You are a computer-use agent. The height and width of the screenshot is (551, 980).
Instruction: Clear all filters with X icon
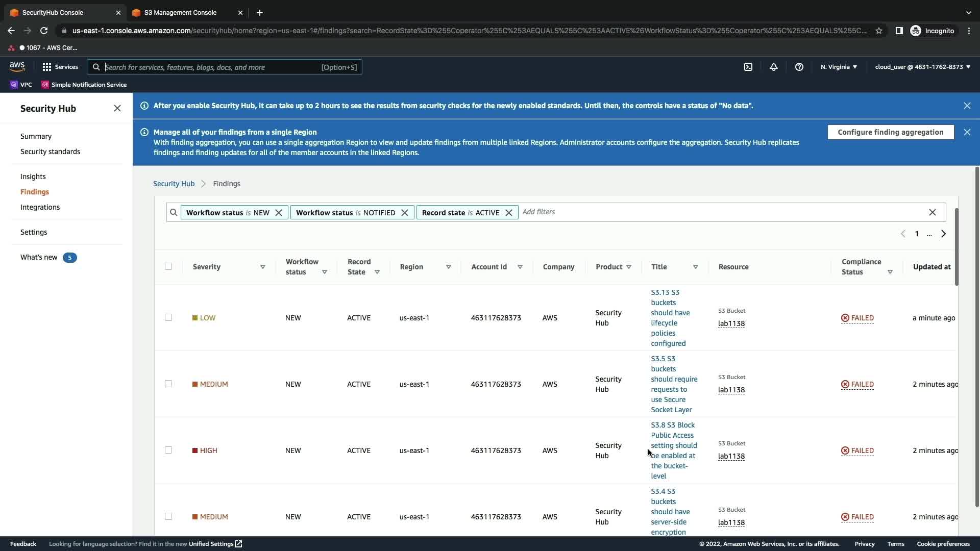[933, 212]
